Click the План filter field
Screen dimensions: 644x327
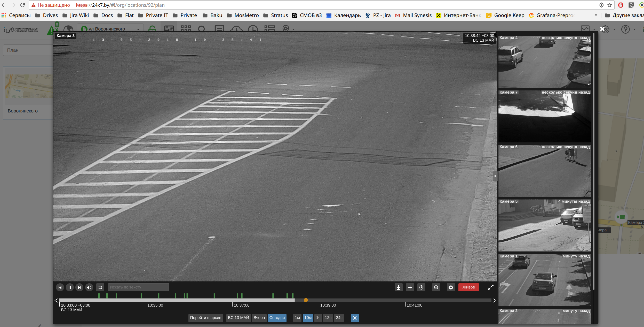[x=28, y=50]
